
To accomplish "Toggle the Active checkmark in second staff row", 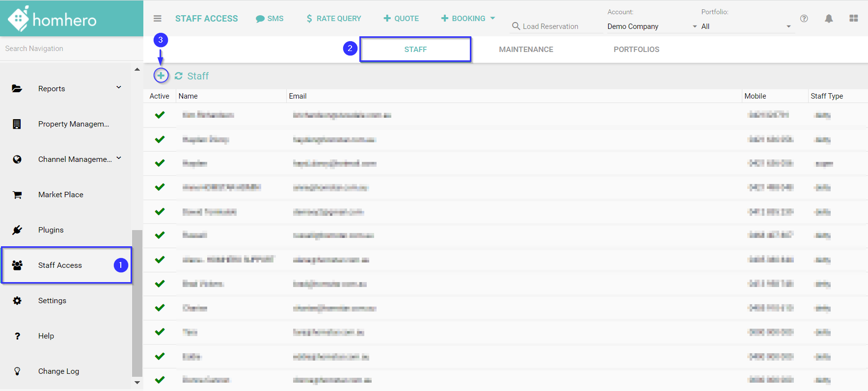I will (x=160, y=139).
